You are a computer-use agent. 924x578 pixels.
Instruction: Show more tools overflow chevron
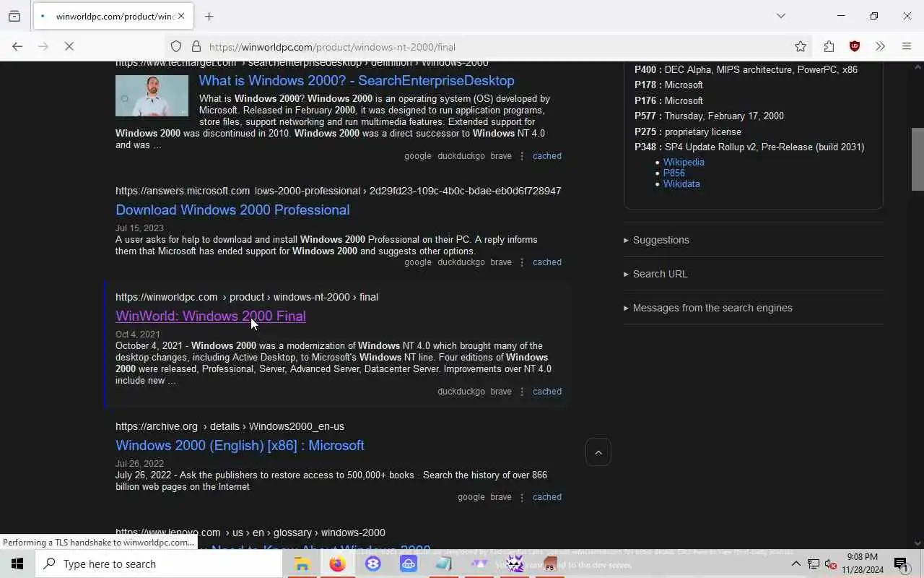pyautogui.click(x=880, y=47)
